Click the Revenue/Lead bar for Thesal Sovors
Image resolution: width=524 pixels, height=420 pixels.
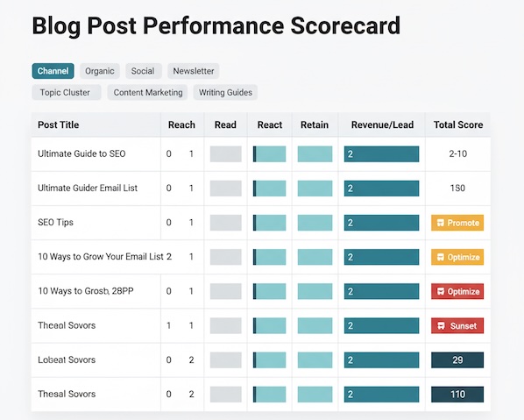coord(382,395)
